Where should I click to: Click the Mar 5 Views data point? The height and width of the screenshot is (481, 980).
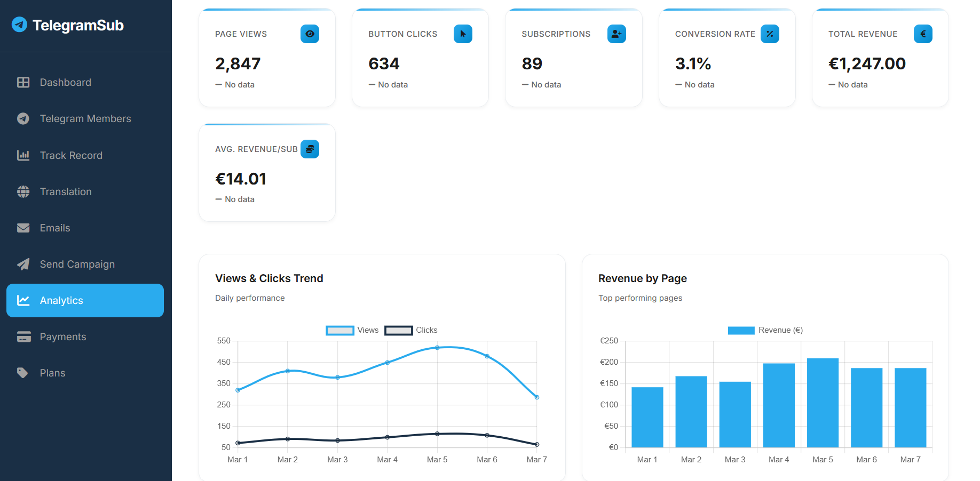pyautogui.click(x=437, y=348)
